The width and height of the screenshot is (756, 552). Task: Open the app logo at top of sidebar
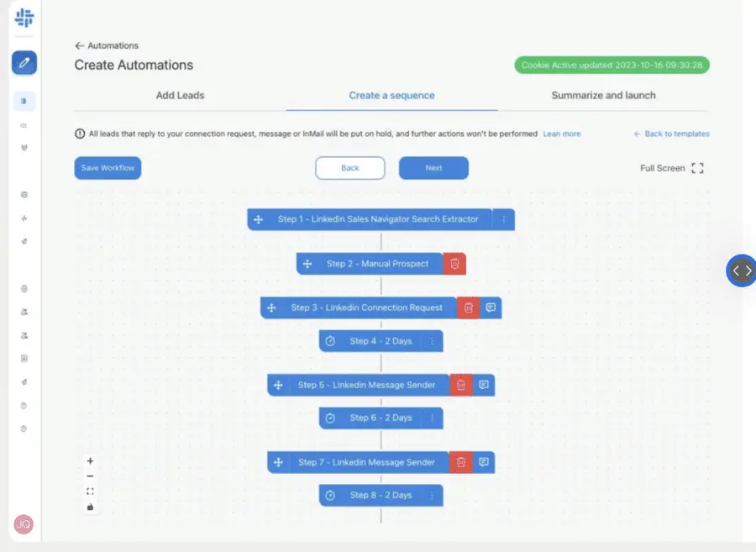[x=24, y=19]
